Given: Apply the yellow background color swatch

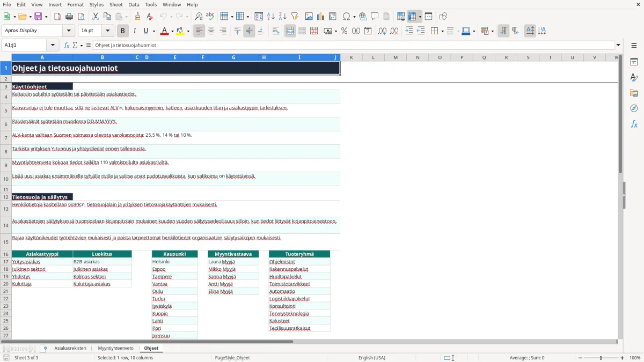Looking at the screenshot, I should pyautogui.click(x=180, y=31).
